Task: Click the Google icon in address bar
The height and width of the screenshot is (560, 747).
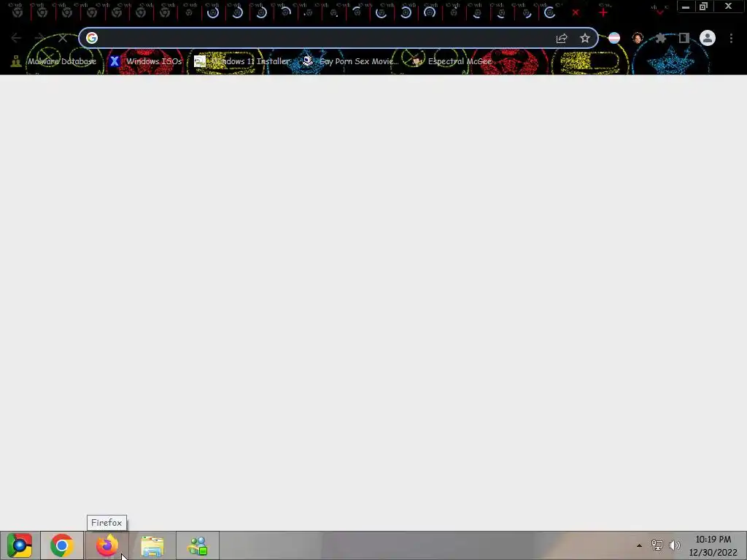Action: (92, 38)
